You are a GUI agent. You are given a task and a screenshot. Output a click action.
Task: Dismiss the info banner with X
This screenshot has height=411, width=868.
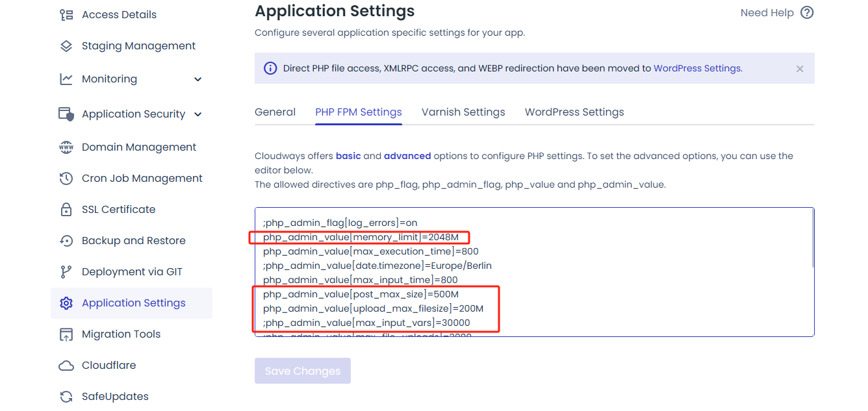coord(800,69)
